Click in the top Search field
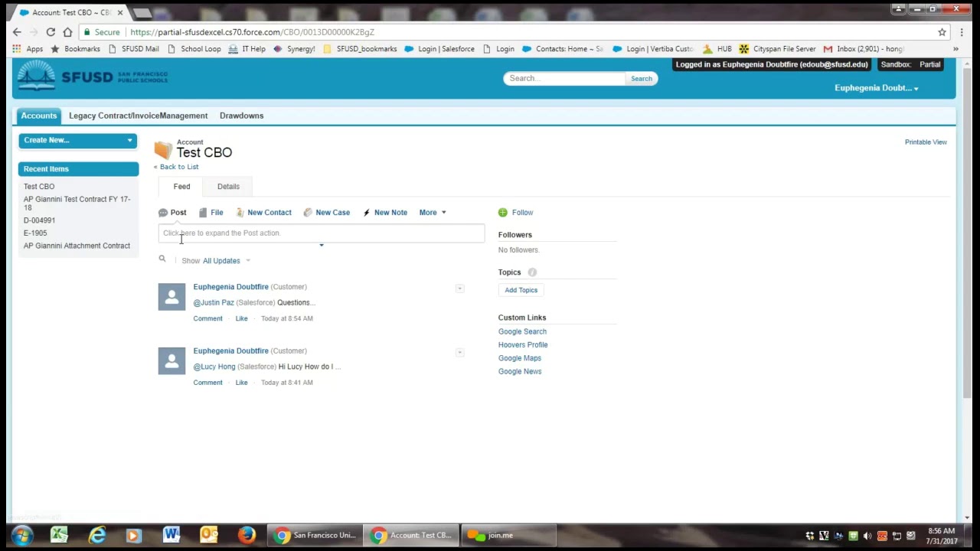980x551 pixels. 564,78
